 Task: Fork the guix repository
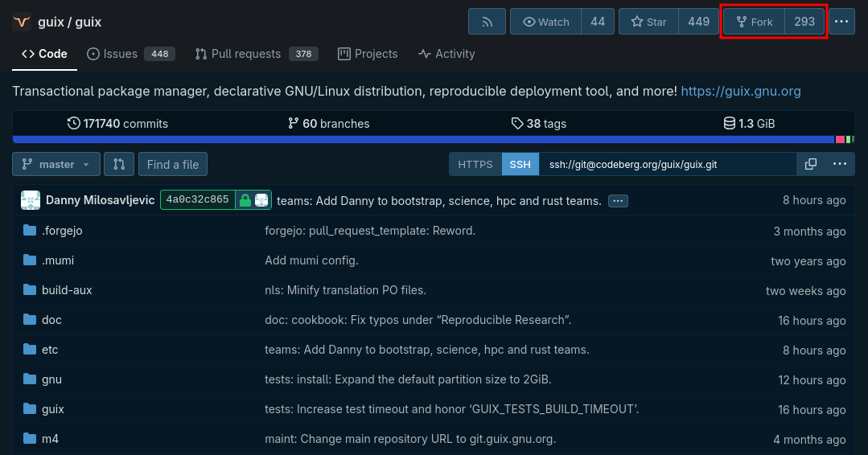[754, 22]
